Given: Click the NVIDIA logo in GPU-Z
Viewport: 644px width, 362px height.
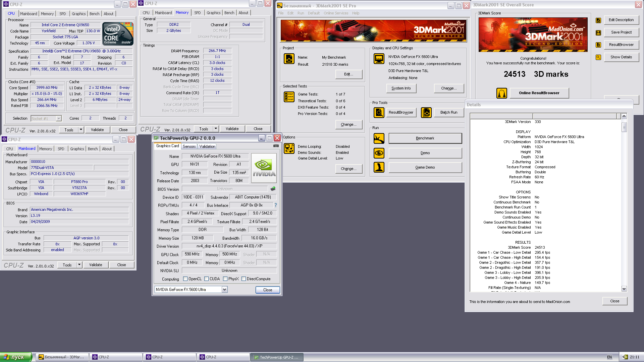Looking at the screenshot, I should [x=264, y=168].
